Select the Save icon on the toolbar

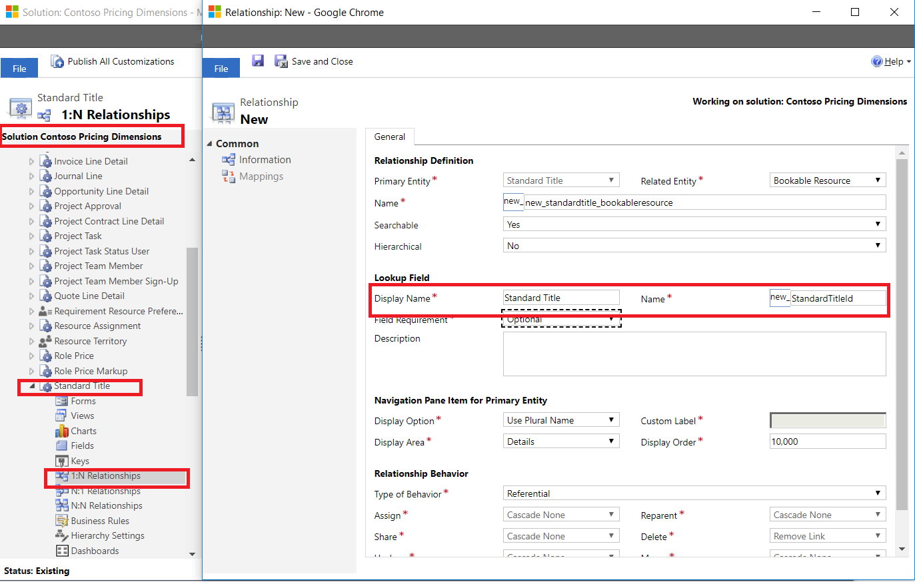pos(258,61)
